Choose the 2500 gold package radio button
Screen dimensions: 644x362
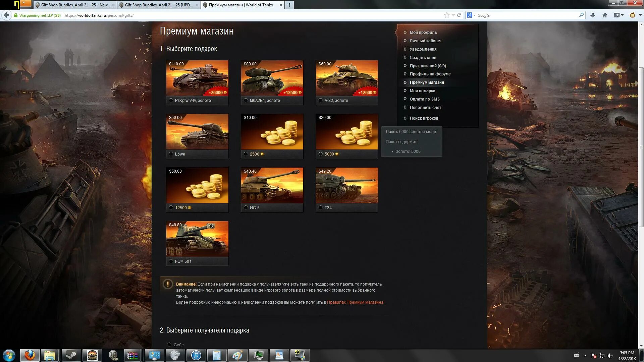pyautogui.click(x=246, y=154)
